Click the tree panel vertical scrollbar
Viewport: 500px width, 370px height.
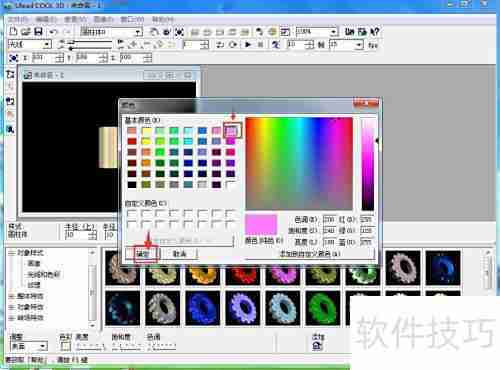[x=93, y=289]
